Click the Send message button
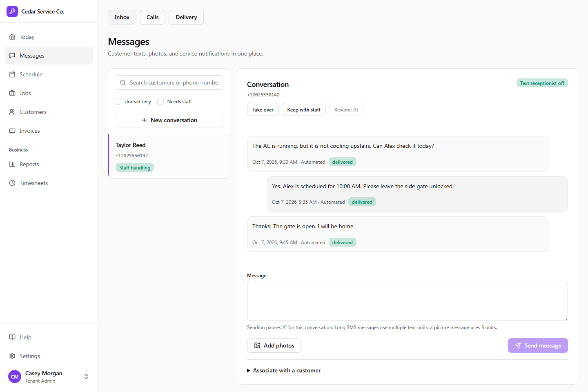Screen dimensions: 588x392 [x=538, y=345]
